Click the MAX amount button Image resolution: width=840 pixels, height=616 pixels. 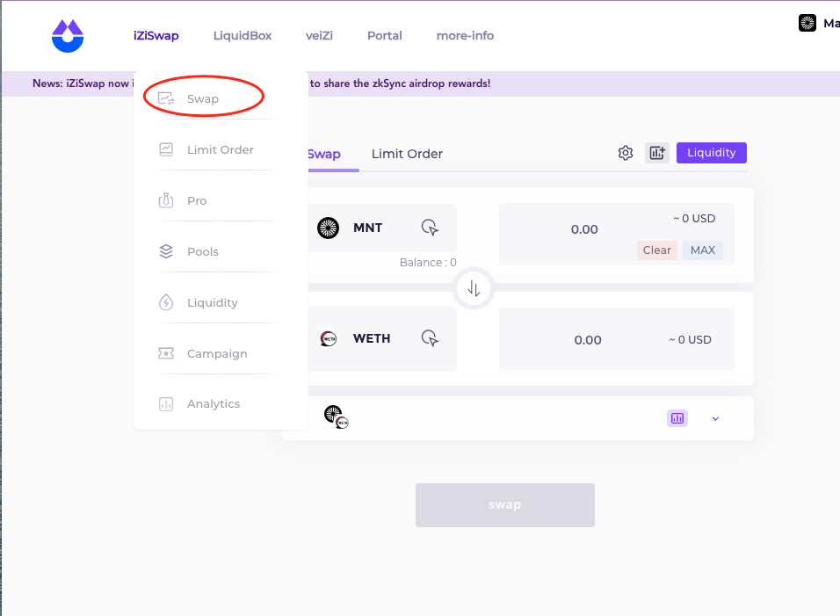pyautogui.click(x=703, y=250)
